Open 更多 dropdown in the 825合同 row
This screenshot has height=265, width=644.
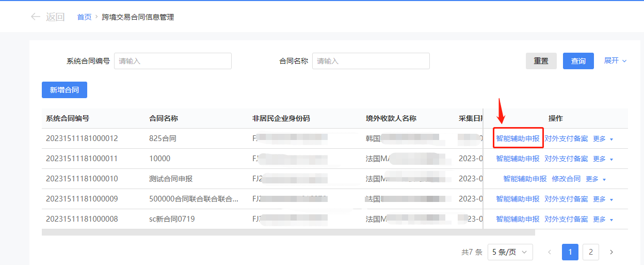pos(603,138)
